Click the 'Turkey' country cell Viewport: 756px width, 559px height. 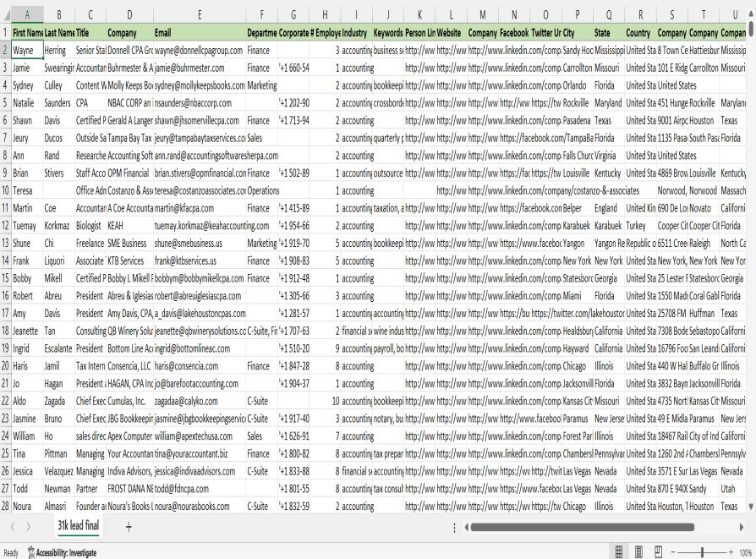tap(640, 226)
